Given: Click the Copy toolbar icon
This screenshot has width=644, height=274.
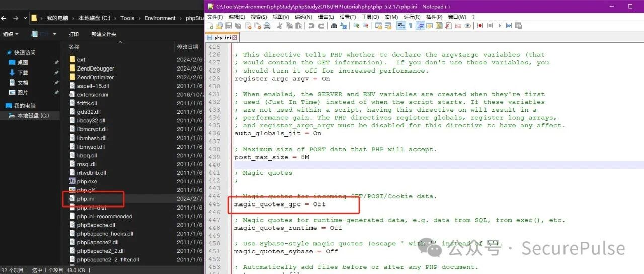Looking at the screenshot, I should 289,26.
